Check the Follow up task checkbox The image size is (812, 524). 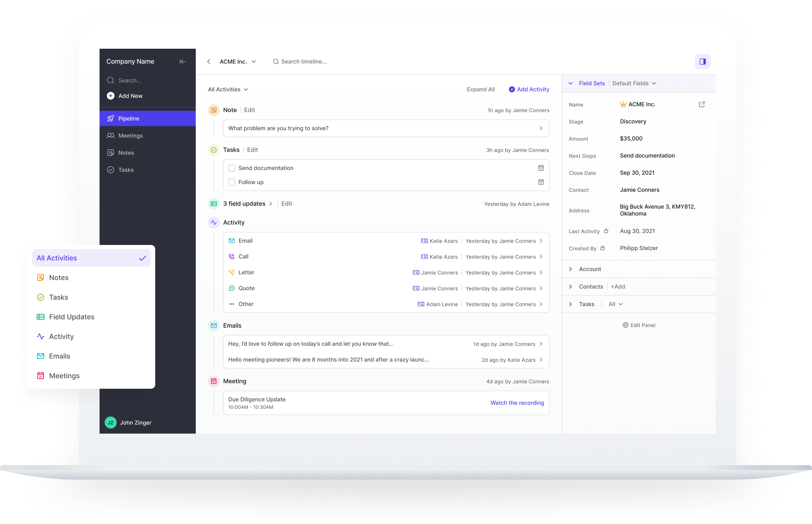pyautogui.click(x=232, y=182)
